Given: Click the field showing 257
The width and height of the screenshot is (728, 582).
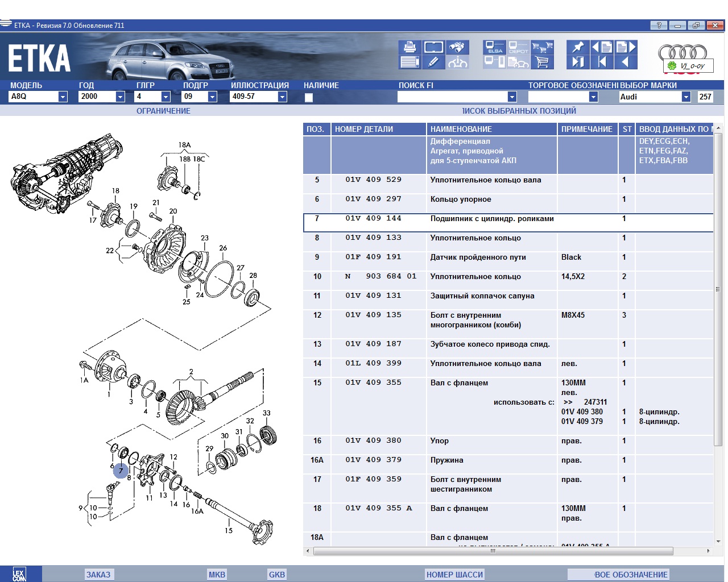Looking at the screenshot, I should [705, 97].
